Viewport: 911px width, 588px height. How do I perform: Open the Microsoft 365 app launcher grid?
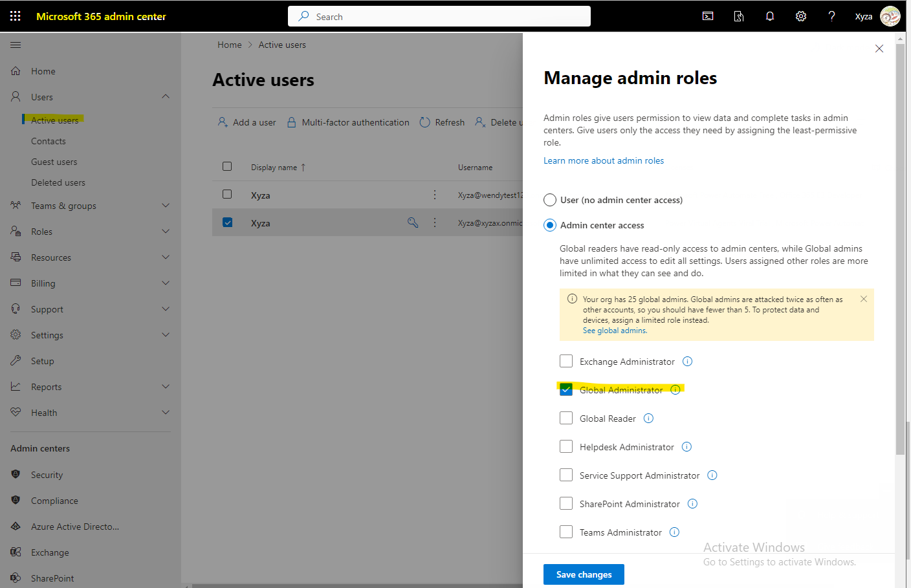[15, 16]
